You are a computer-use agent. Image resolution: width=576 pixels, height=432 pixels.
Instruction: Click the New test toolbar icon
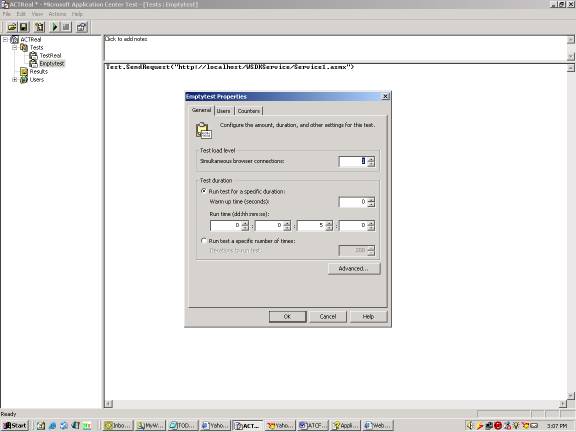pyautogui.click(x=39, y=27)
